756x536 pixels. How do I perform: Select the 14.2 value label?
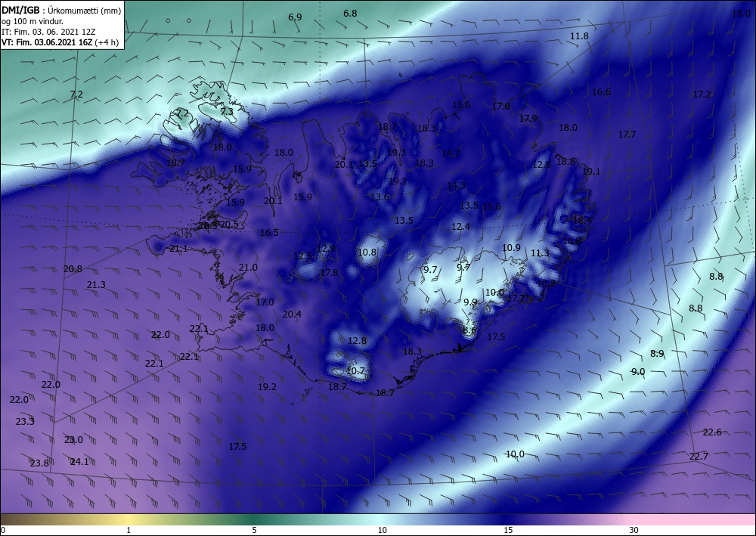[451, 153]
